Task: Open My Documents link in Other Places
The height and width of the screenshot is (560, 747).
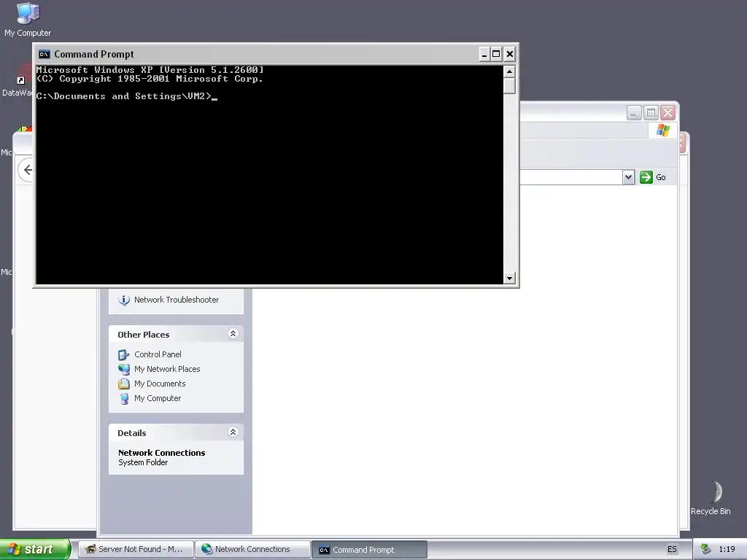Action: [x=160, y=384]
